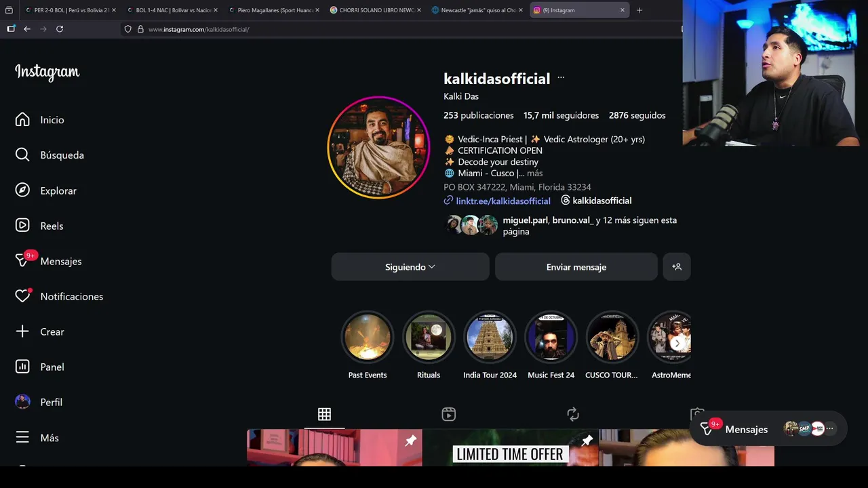Select the reposts tab icon
This screenshot has height=488, width=868.
(573, 414)
